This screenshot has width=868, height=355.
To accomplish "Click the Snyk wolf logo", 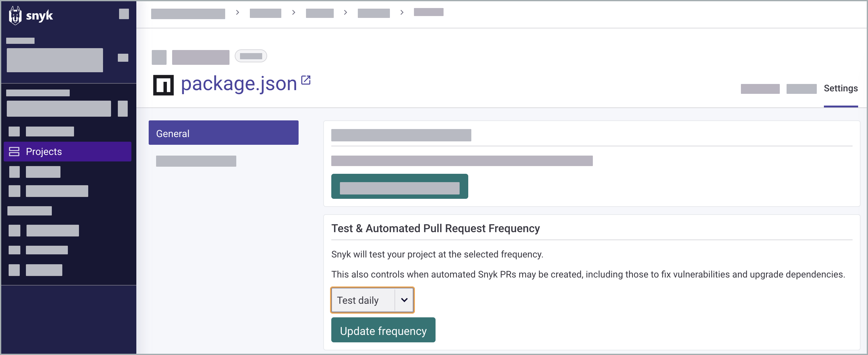I will [16, 15].
